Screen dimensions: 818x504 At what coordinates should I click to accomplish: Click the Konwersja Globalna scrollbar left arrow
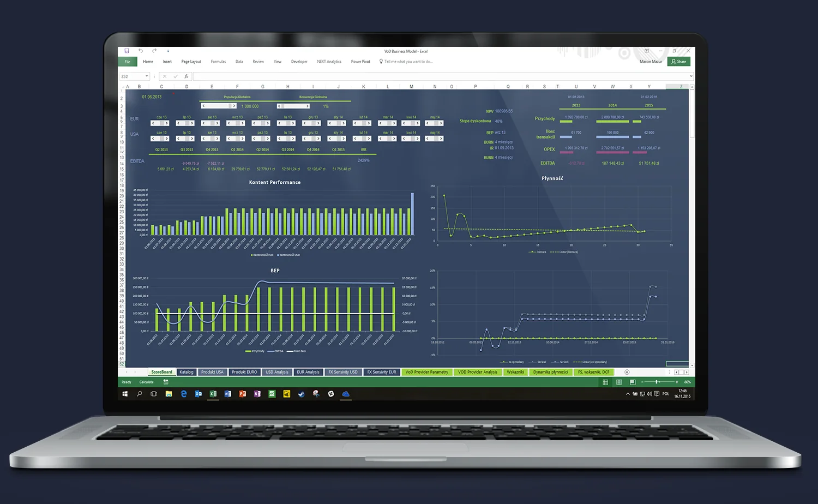pyautogui.click(x=279, y=106)
